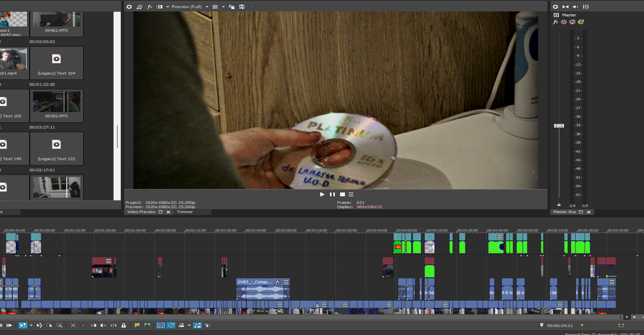This screenshot has height=335, width=644.
Task: Insert a region with the green region icon
Action: coord(147,325)
